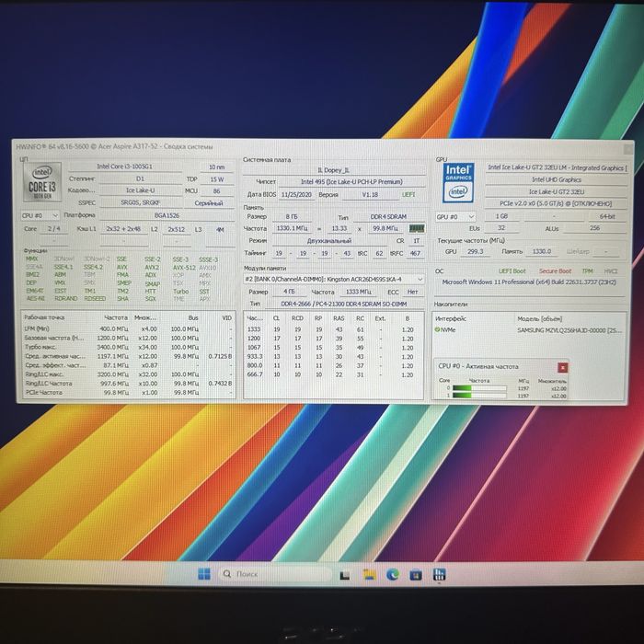The image size is (644, 644).
Task: Click the PCIe frequency 99.8 MHz row
Action: click(128, 392)
